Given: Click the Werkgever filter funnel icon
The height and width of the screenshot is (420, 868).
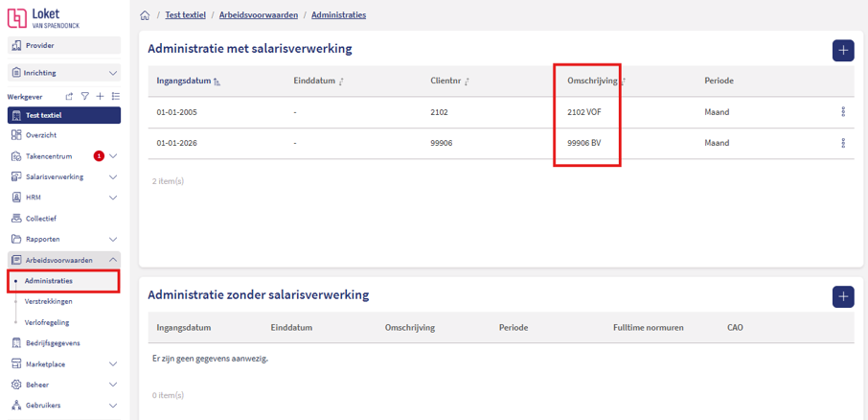Looking at the screenshot, I should click(84, 97).
